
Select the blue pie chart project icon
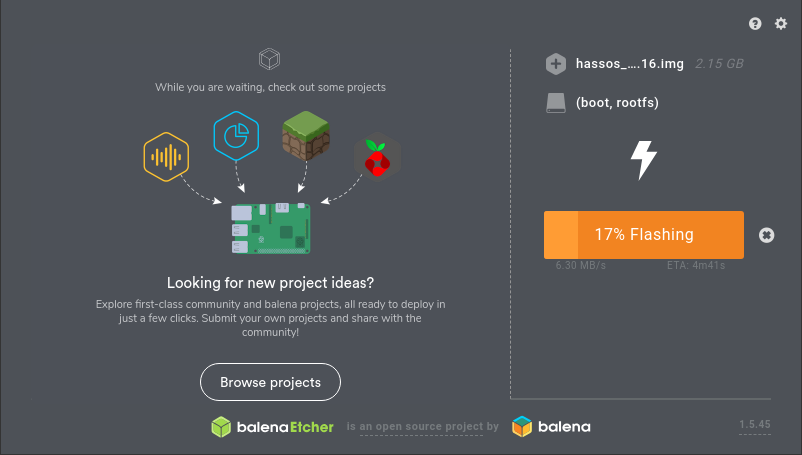pyautogui.click(x=236, y=136)
